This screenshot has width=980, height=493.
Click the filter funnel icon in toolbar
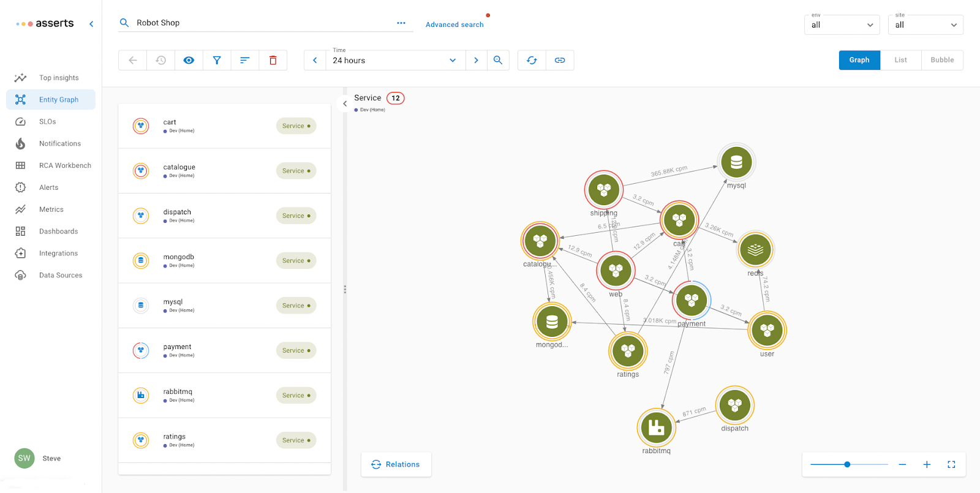pyautogui.click(x=217, y=60)
